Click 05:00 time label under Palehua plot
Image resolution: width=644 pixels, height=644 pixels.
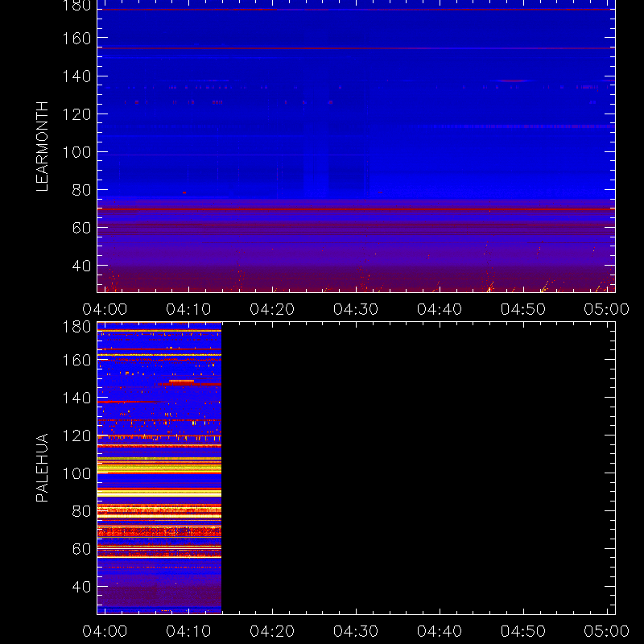[607, 631]
